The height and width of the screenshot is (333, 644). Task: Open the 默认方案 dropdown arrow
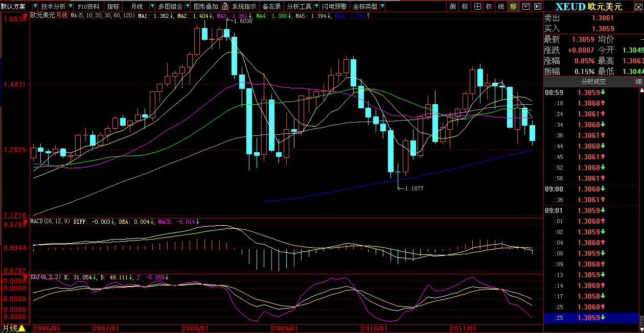click(35, 7)
